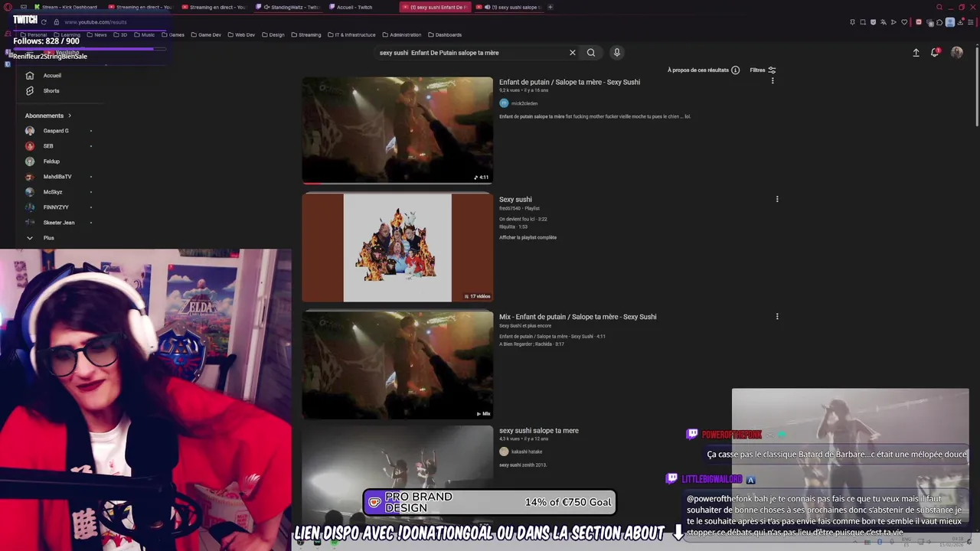Switch to the sexy sushi Enfant De tab
Viewport: 980px width, 551px height.
(x=435, y=8)
